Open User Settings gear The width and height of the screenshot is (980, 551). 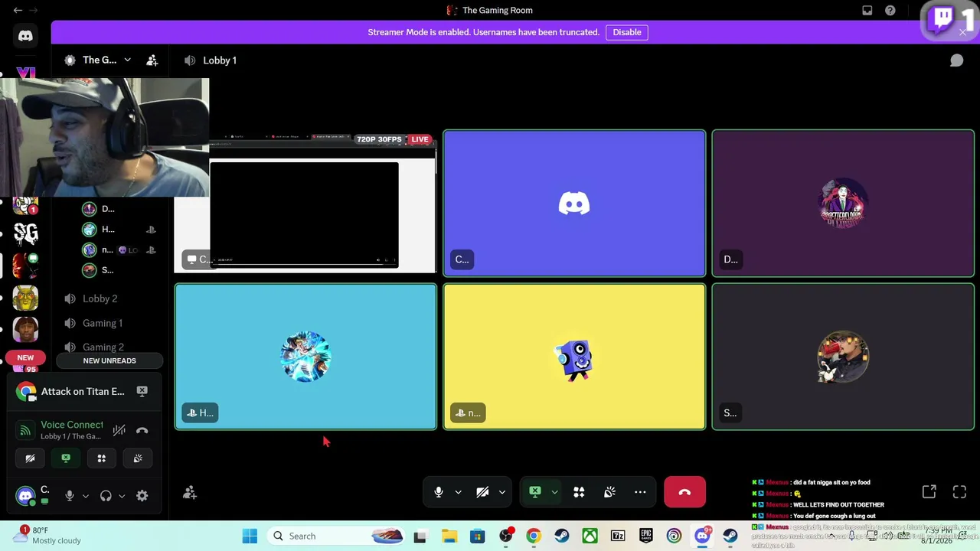[x=142, y=496]
